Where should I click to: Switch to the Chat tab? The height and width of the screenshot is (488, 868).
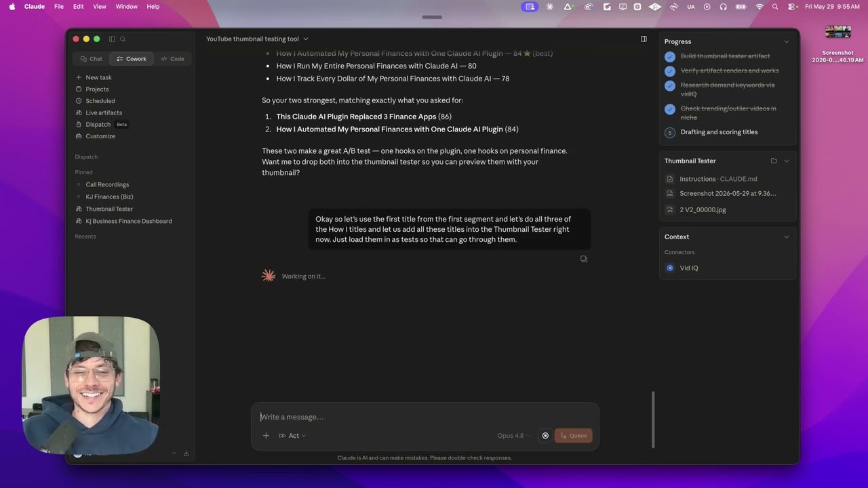pyautogui.click(x=91, y=59)
